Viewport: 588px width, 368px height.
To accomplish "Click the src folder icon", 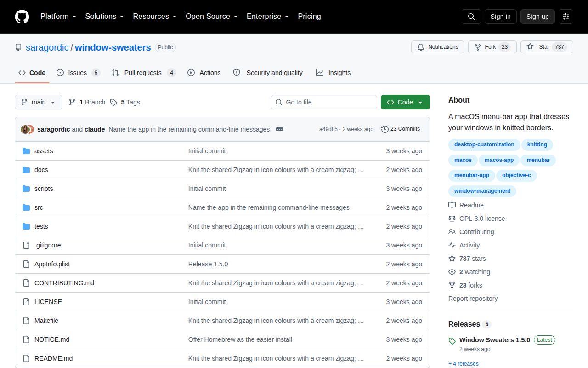I will pyautogui.click(x=26, y=207).
